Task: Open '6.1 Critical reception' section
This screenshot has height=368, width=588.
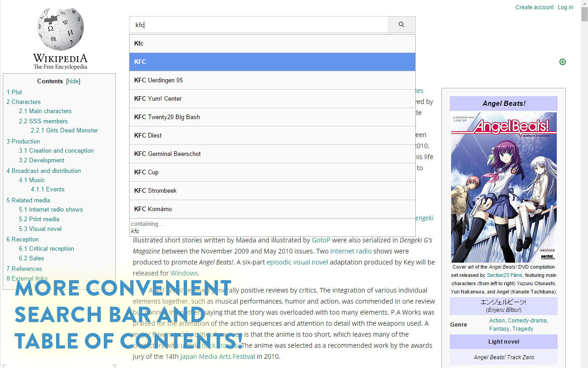Action: (46, 248)
